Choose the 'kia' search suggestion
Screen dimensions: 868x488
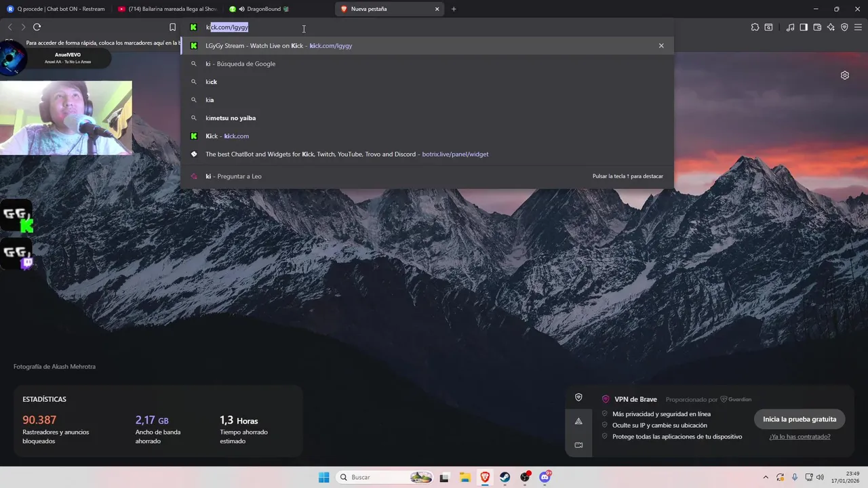(427, 100)
